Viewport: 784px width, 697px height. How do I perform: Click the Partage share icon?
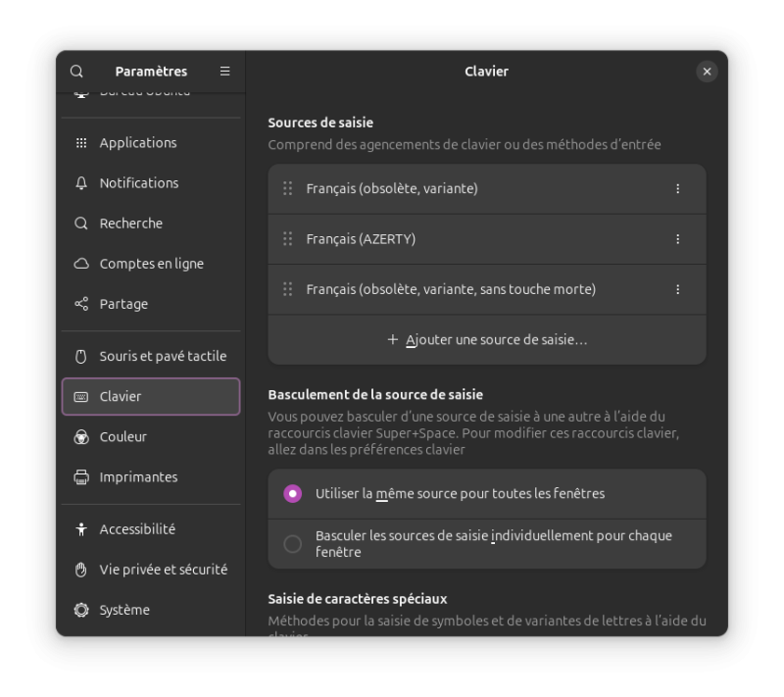click(x=81, y=304)
